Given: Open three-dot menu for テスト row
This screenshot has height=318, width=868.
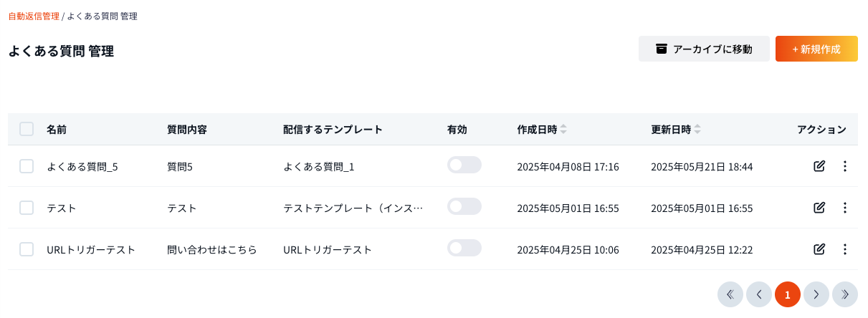Looking at the screenshot, I should (844, 208).
